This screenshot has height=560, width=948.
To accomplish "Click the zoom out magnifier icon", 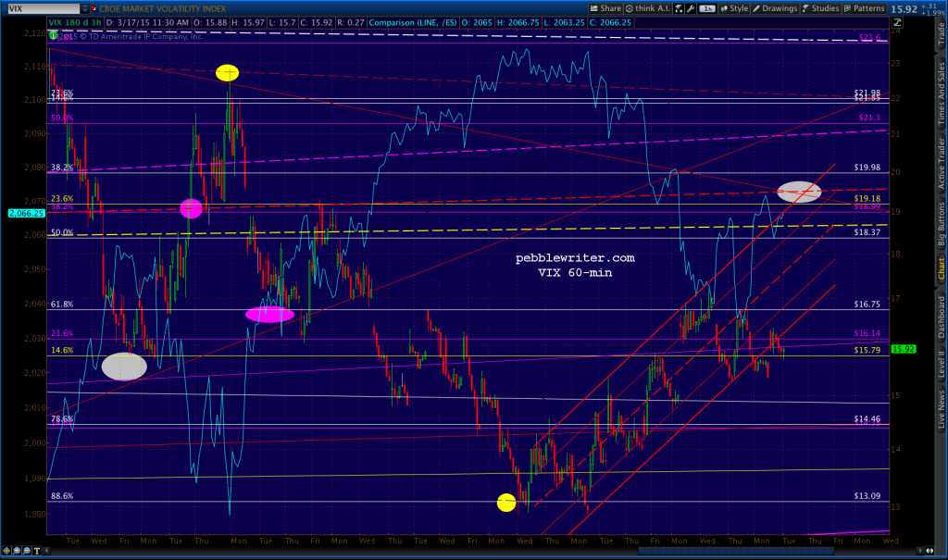I will pos(27,551).
